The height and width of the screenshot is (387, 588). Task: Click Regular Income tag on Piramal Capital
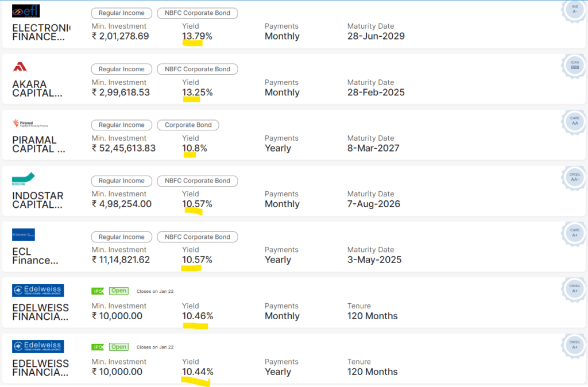[x=122, y=125]
